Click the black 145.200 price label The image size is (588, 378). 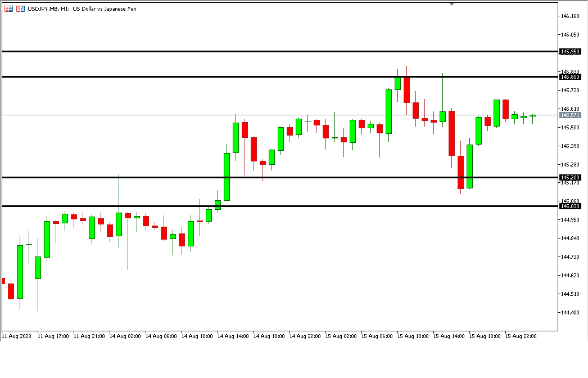click(570, 177)
